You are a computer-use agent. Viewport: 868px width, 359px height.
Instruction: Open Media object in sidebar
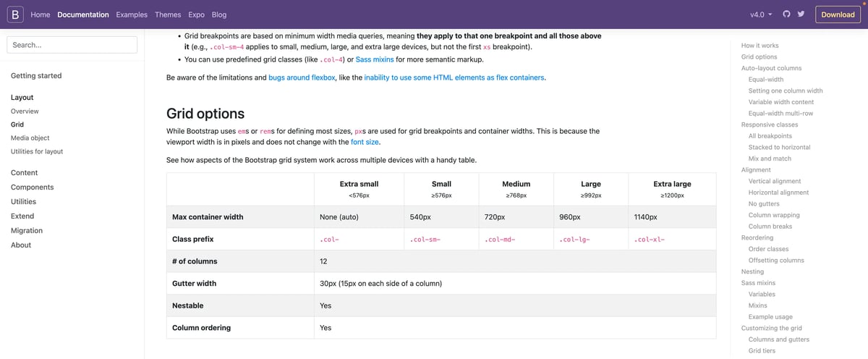30,138
